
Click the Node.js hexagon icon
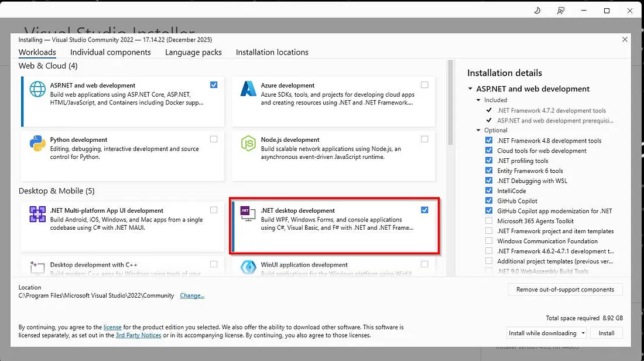pyautogui.click(x=248, y=144)
